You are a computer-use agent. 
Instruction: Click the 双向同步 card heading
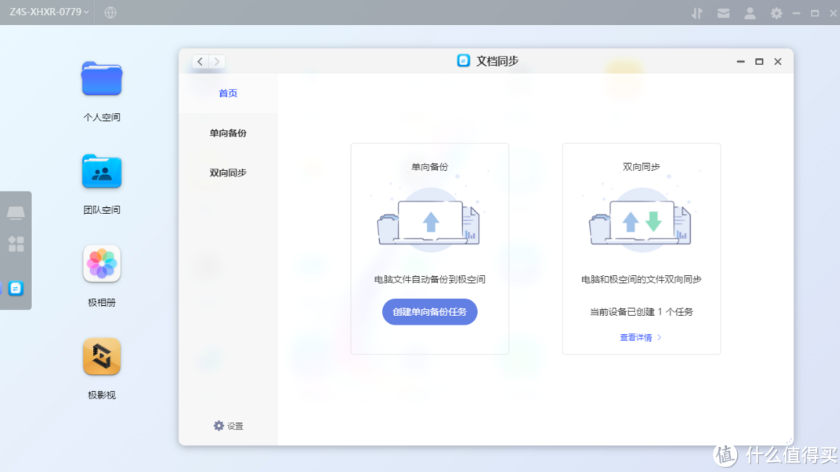coord(641,167)
